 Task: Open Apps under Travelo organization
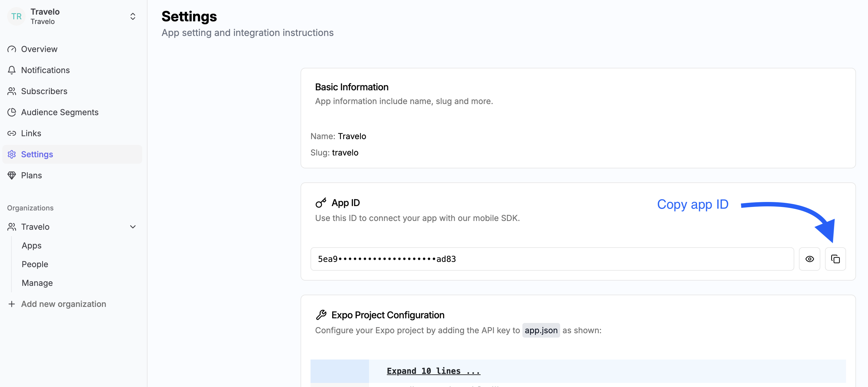tap(31, 245)
